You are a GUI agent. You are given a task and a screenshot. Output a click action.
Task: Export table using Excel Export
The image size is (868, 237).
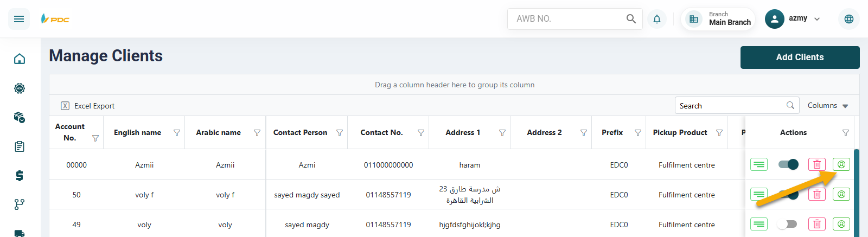click(88, 106)
